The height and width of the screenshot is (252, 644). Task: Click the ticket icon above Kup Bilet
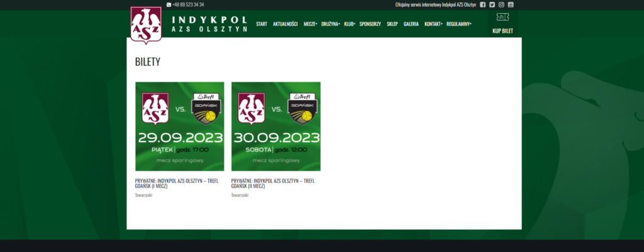coord(502,17)
